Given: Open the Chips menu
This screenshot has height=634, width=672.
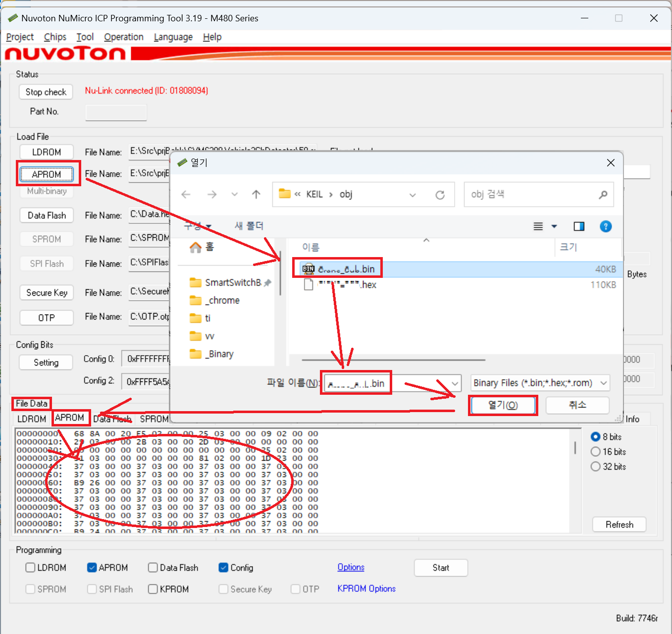Looking at the screenshot, I should click(55, 37).
